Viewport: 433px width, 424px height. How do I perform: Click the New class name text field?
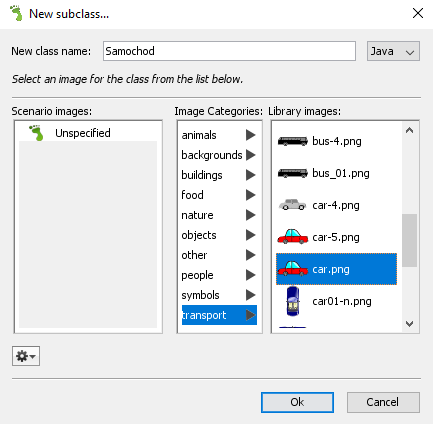pyautogui.click(x=229, y=51)
